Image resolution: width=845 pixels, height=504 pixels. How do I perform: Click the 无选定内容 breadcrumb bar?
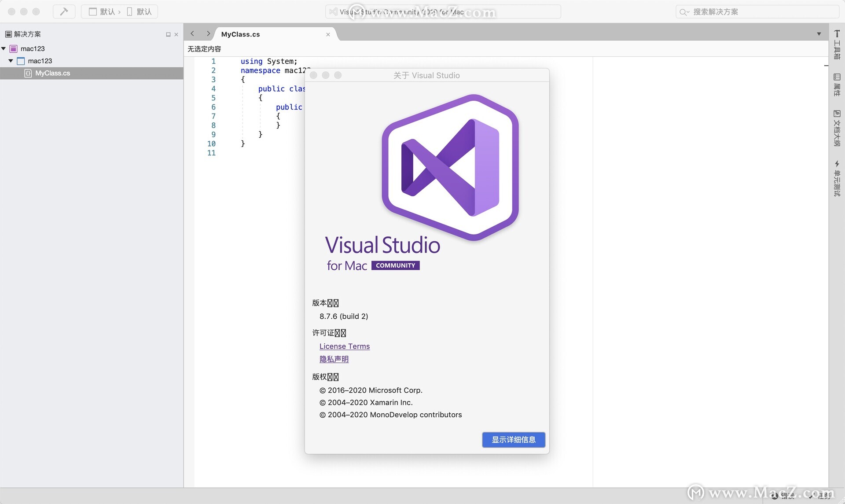click(x=204, y=49)
